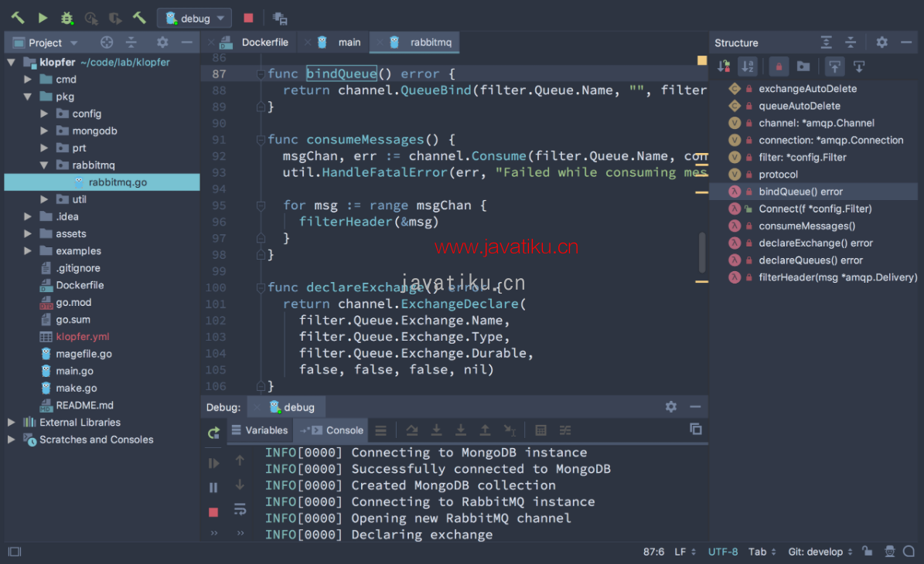Collapse the rabbitmq folder
The image size is (924, 564).
coord(44,165)
